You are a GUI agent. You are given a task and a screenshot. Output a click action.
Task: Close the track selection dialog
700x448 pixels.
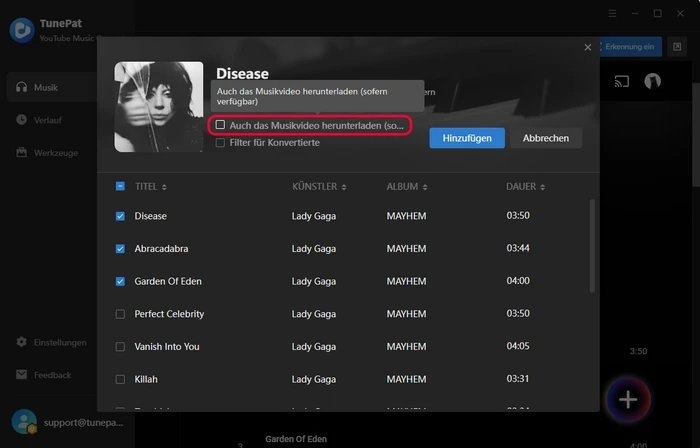(x=588, y=47)
